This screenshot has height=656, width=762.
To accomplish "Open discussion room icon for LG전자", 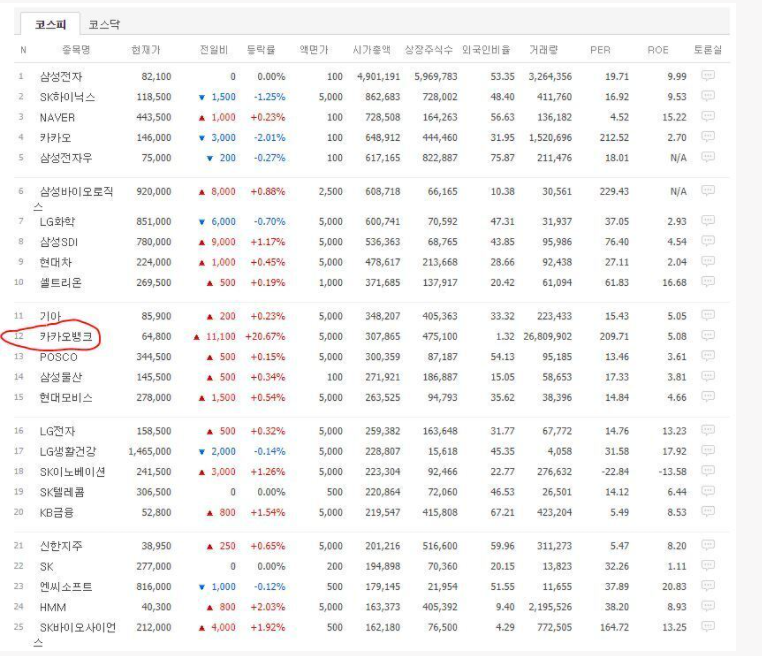I will pos(708,430).
